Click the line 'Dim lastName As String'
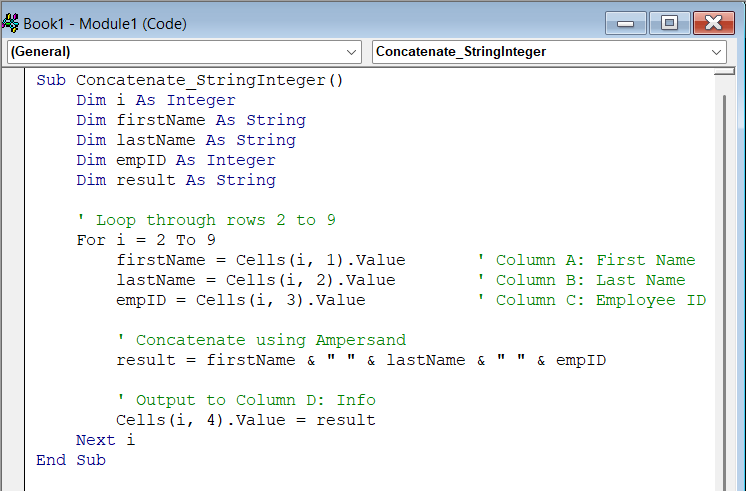The width and height of the screenshot is (746, 491). pyautogui.click(x=186, y=140)
